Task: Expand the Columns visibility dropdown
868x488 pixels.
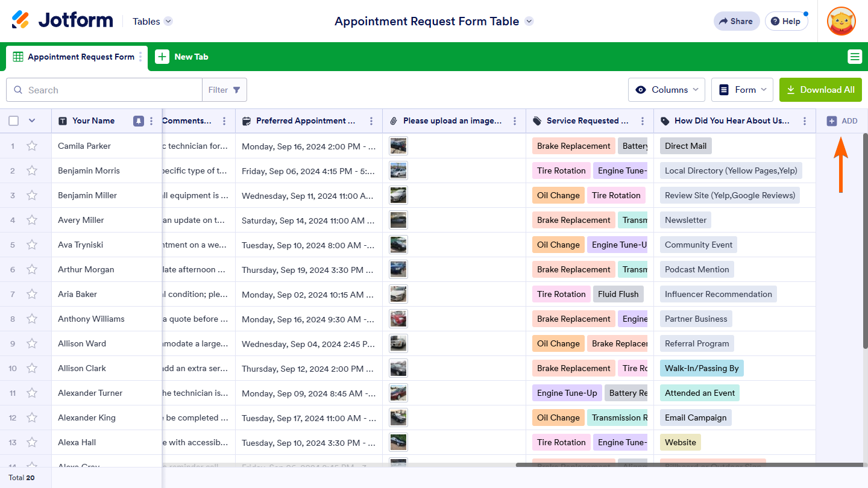Action: click(x=667, y=90)
